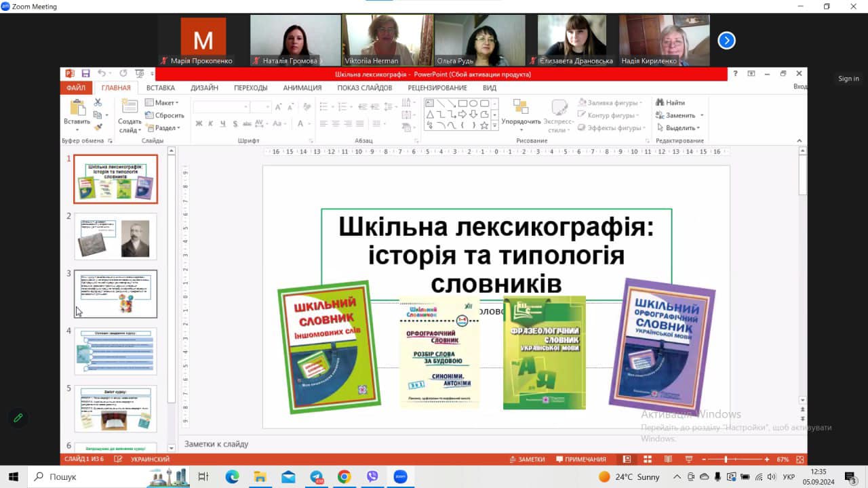This screenshot has width=868, height=488.
Task: Select the star shape in shapes gallery
Action: [484, 125]
